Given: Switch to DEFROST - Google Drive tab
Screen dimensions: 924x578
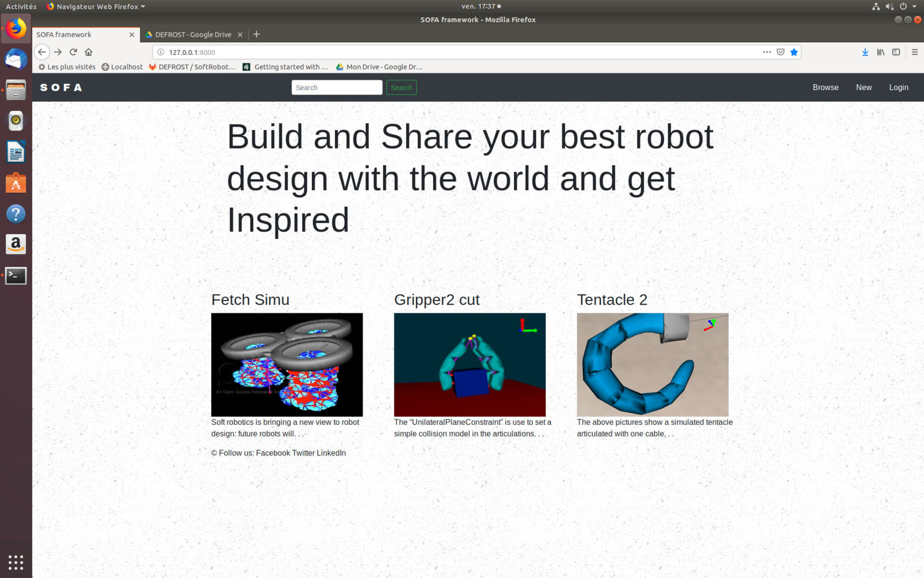Looking at the screenshot, I should (193, 35).
